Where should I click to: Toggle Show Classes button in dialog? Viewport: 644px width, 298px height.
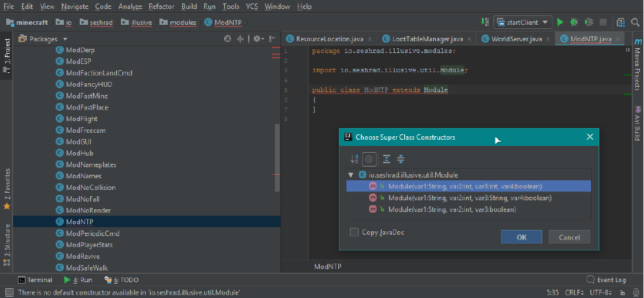[x=370, y=158]
